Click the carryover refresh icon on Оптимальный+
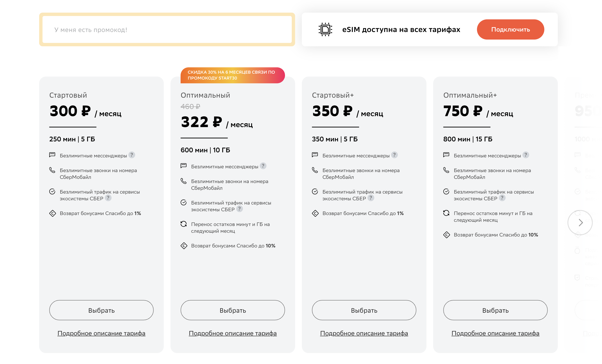The width and height of the screenshot is (602, 364). point(447,213)
